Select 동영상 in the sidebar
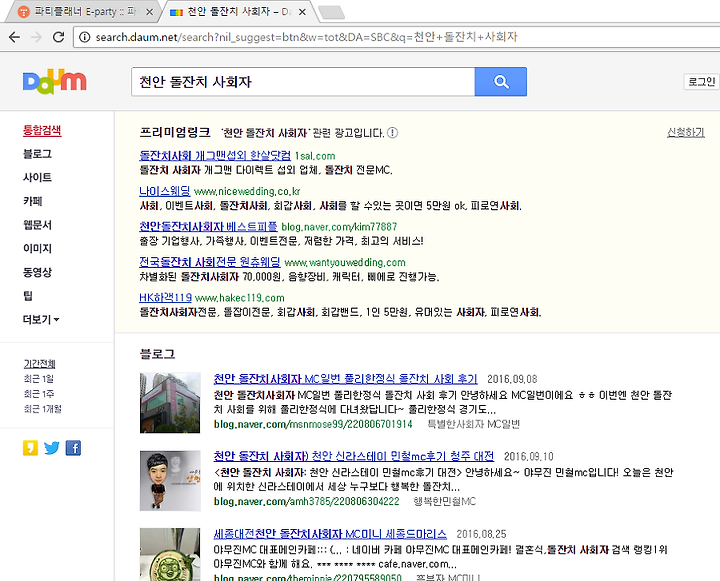The image size is (720, 581). tap(37, 272)
